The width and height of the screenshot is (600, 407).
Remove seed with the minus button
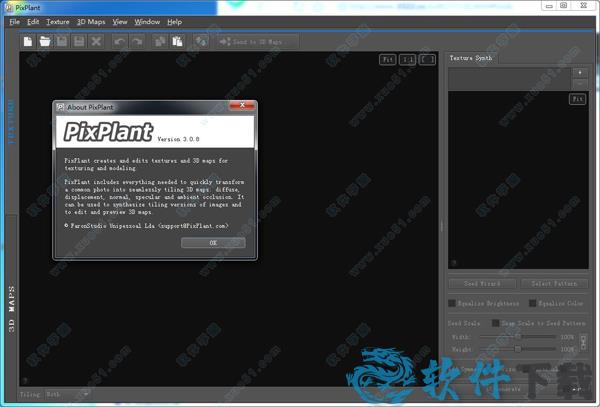pyautogui.click(x=580, y=83)
